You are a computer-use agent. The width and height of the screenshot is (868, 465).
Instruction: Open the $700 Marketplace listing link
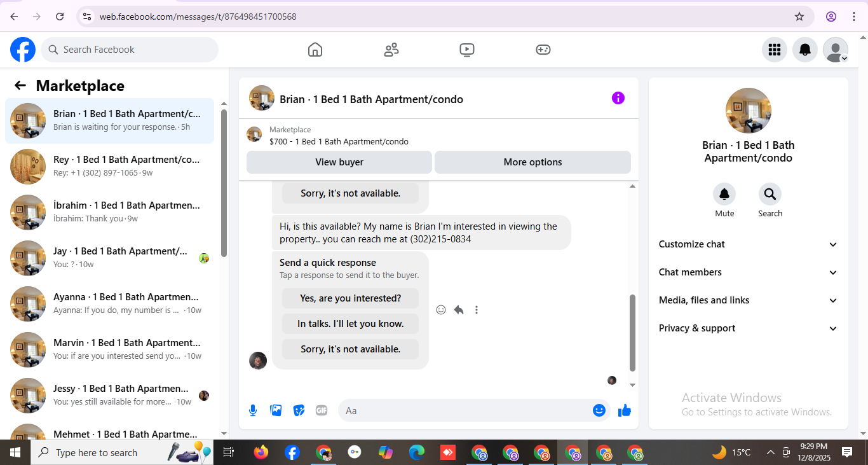click(339, 142)
